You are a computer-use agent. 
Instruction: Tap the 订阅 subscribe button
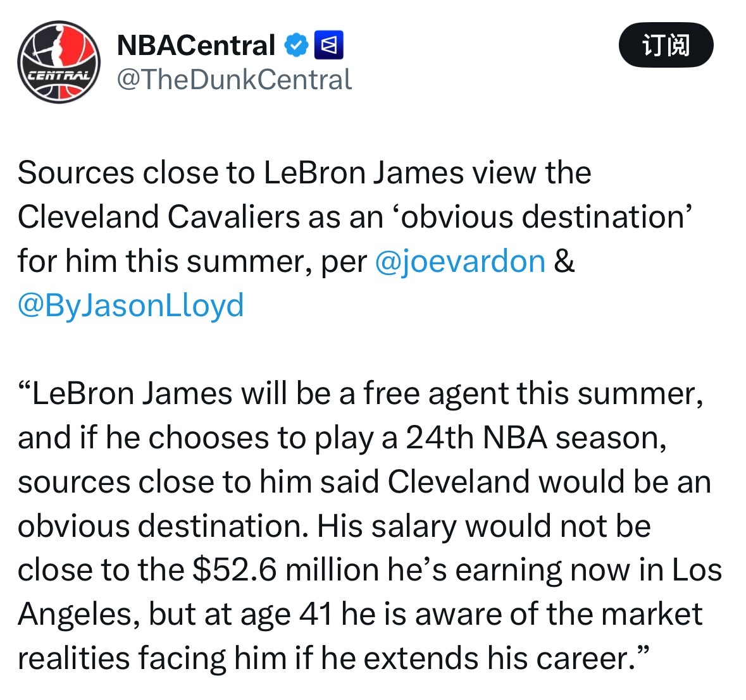666,45
